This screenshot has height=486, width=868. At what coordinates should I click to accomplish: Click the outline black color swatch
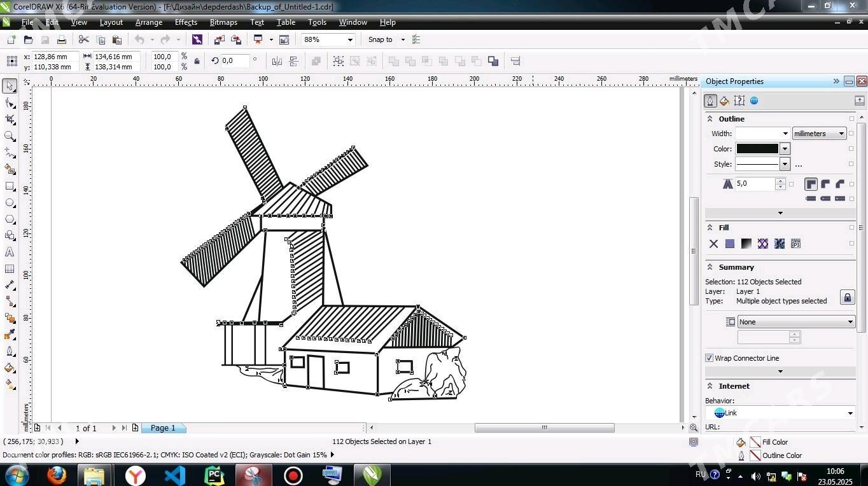pyautogui.click(x=757, y=149)
